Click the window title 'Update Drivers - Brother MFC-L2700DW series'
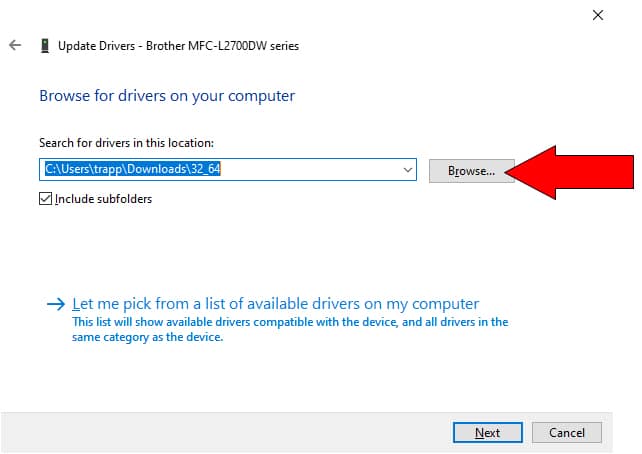642x454 pixels. (179, 45)
